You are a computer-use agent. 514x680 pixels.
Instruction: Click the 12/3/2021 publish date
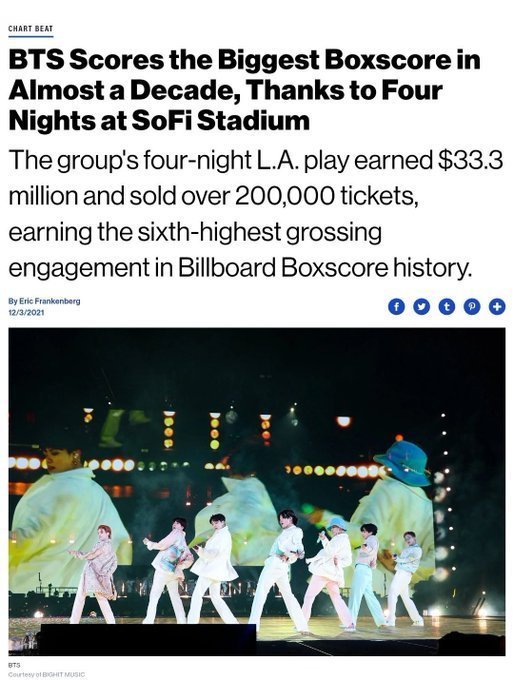(x=26, y=312)
